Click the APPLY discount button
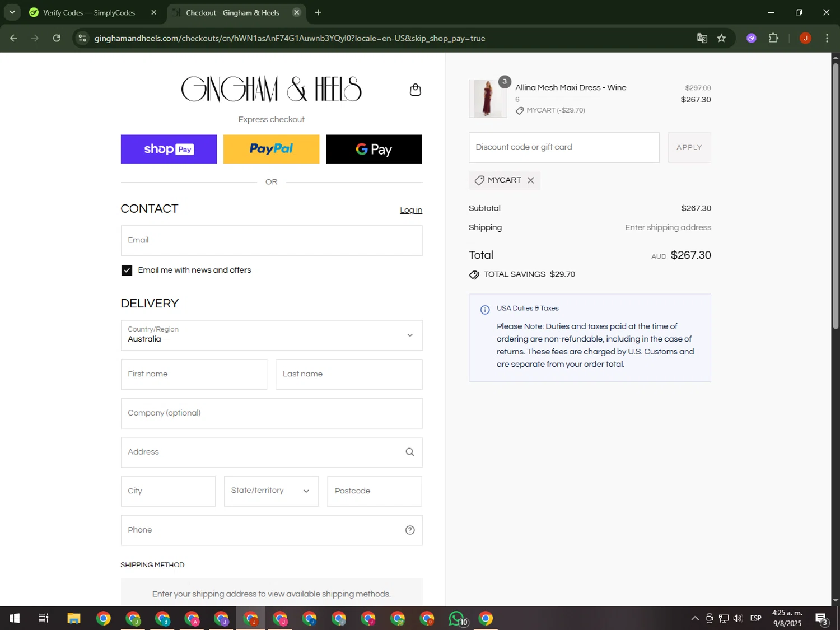This screenshot has width=840, height=630. pyautogui.click(x=689, y=147)
